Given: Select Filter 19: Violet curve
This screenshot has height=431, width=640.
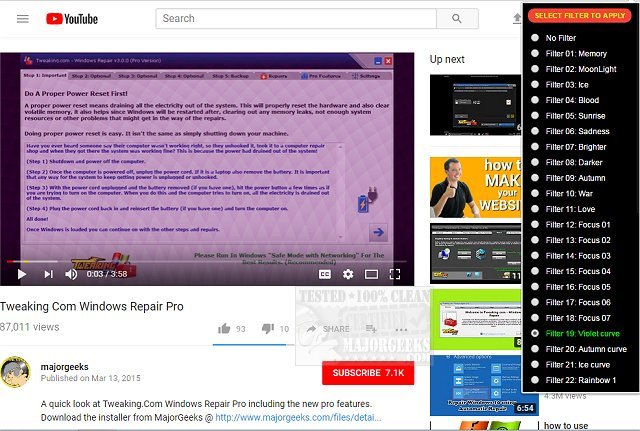Looking at the screenshot, I should tap(576, 333).
